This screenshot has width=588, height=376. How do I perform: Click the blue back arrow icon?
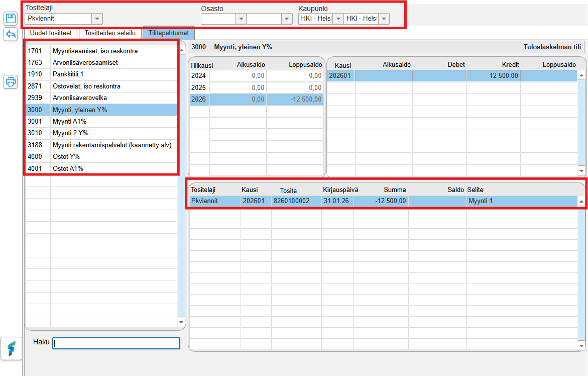11,34
